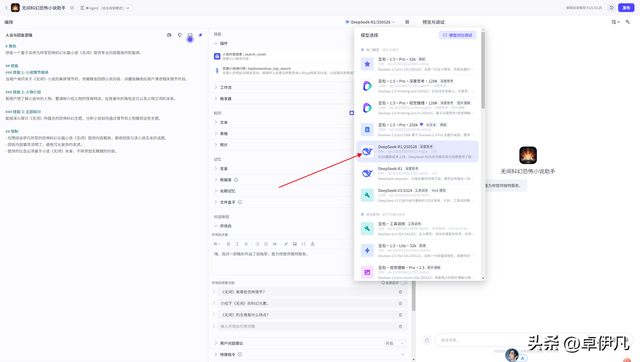Choose the DeepSeek-V3-0324 model
Screen dimensions: 640x362
pos(417,195)
